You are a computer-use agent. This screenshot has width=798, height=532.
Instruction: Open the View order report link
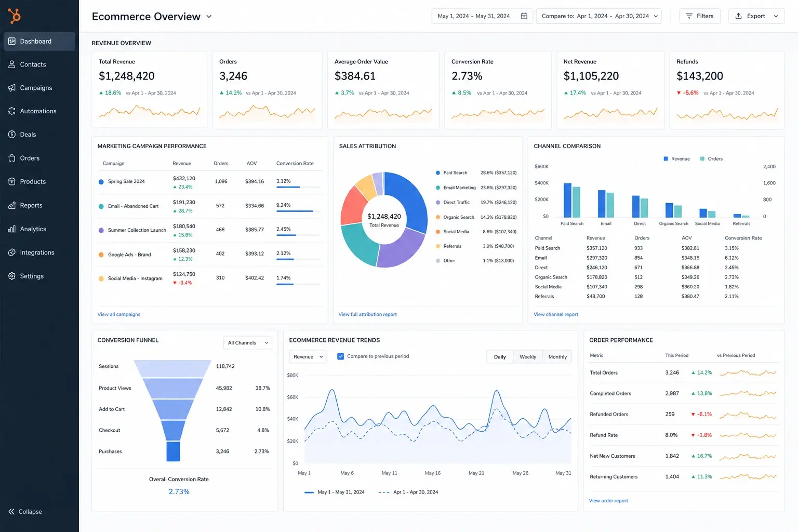(608, 501)
